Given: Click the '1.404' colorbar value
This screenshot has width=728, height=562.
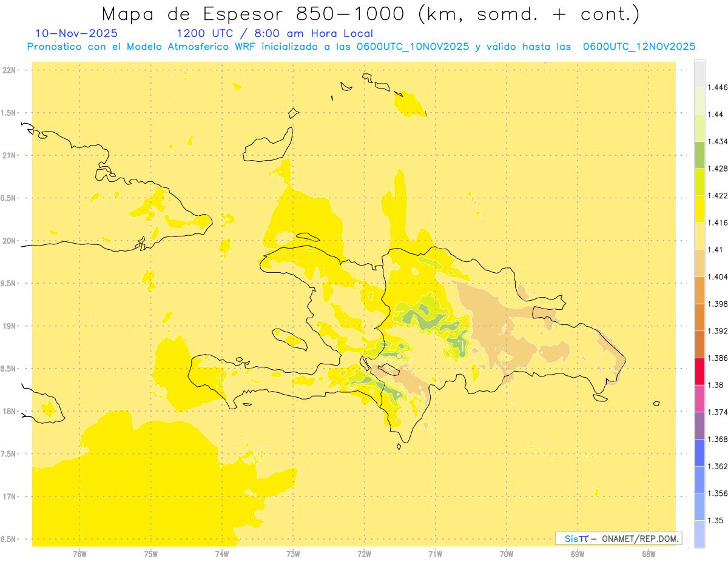Looking at the screenshot, I should point(717,276).
